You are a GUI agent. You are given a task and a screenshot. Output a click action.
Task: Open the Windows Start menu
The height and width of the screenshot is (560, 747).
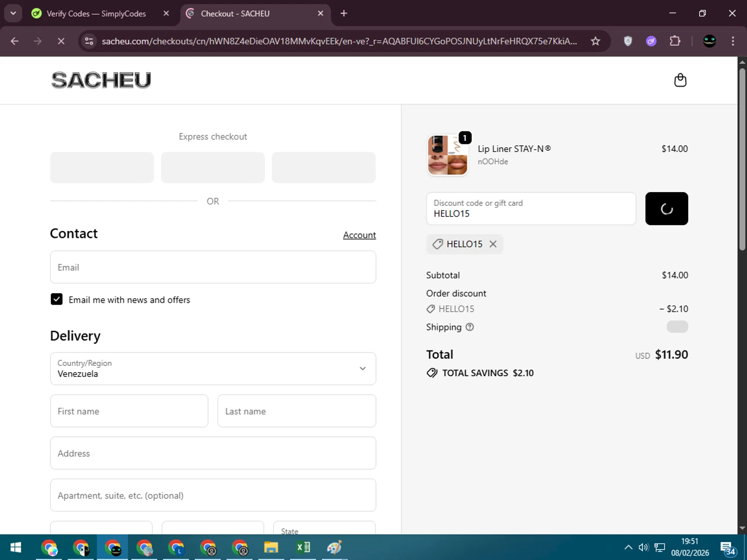coord(15,548)
